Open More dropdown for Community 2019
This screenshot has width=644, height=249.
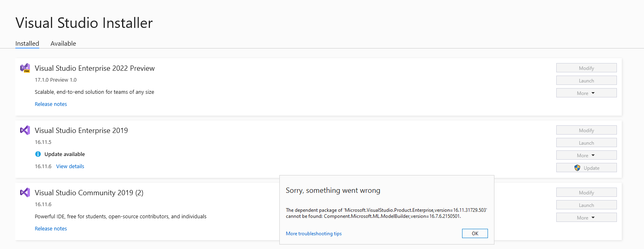pyautogui.click(x=586, y=217)
